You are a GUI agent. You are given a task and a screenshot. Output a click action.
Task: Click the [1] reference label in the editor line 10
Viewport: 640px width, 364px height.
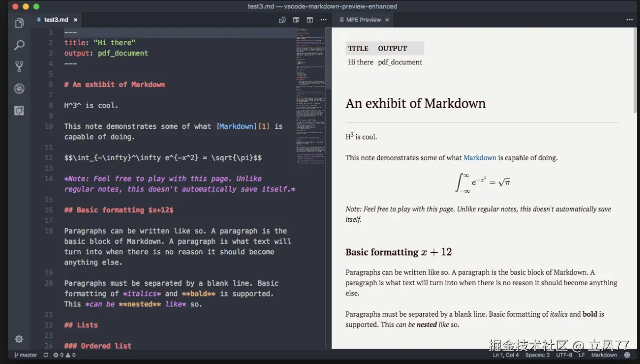[264, 127]
